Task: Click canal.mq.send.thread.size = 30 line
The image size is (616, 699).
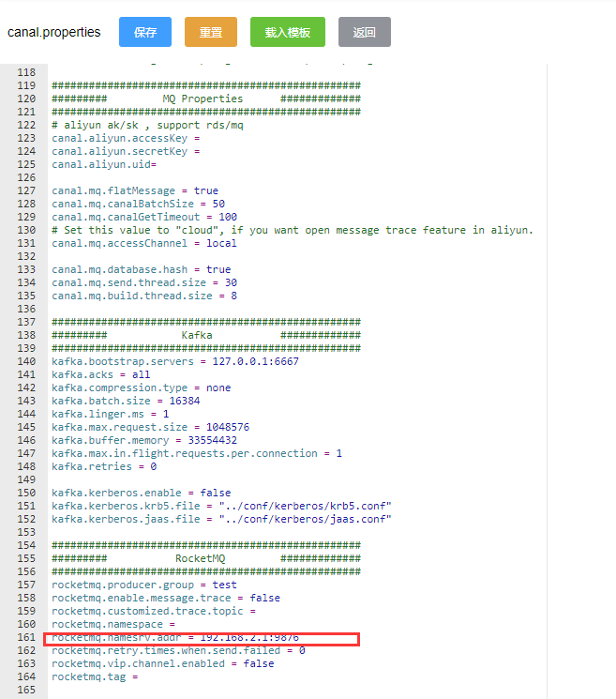Action: (144, 282)
